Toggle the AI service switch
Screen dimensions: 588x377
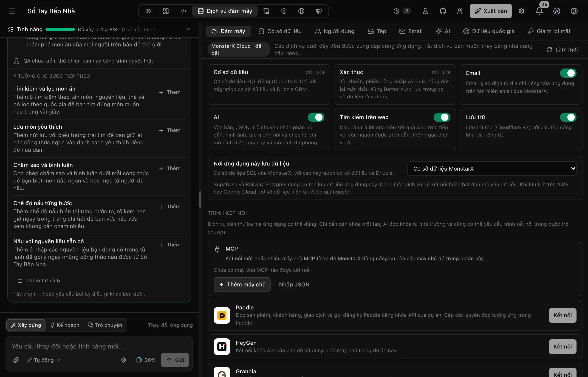[316, 117]
